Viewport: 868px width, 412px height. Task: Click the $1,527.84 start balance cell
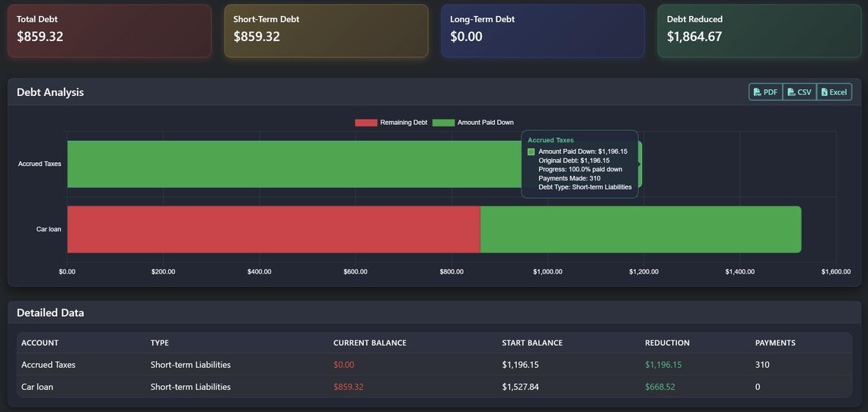click(520, 387)
